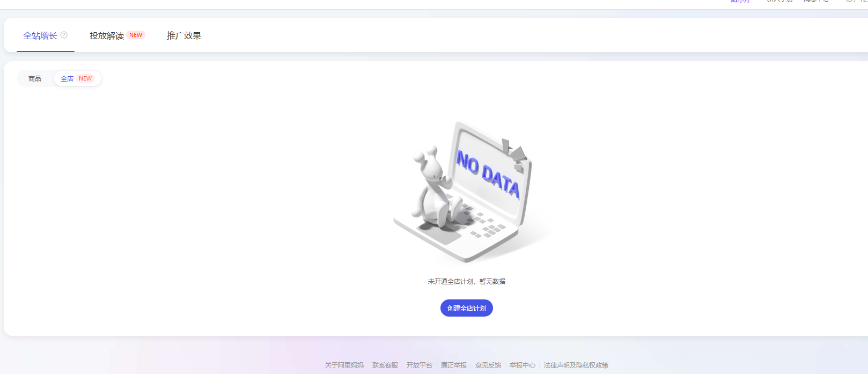868x374 pixels.
Task: Open the 意见反馈 footer link
Action: point(488,365)
